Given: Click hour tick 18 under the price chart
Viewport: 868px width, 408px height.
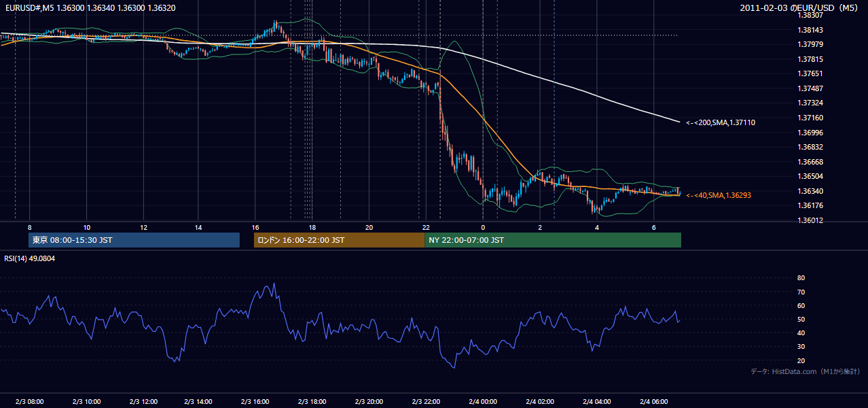Looking at the screenshot, I should point(311,227).
